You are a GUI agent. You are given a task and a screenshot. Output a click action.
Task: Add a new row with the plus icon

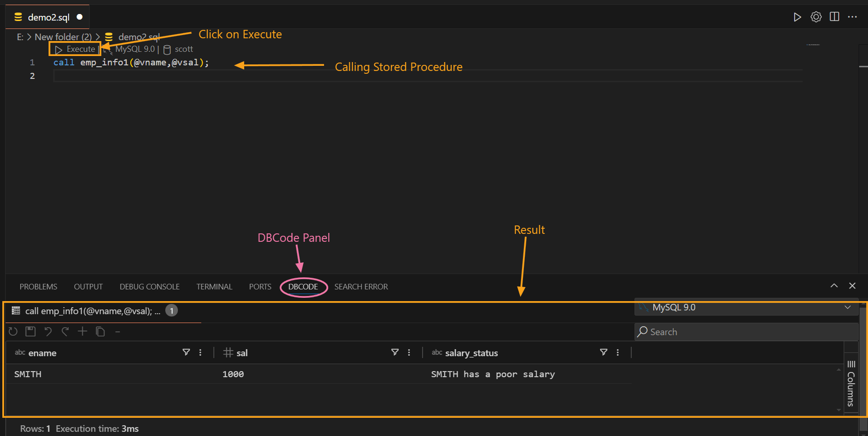click(x=83, y=331)
